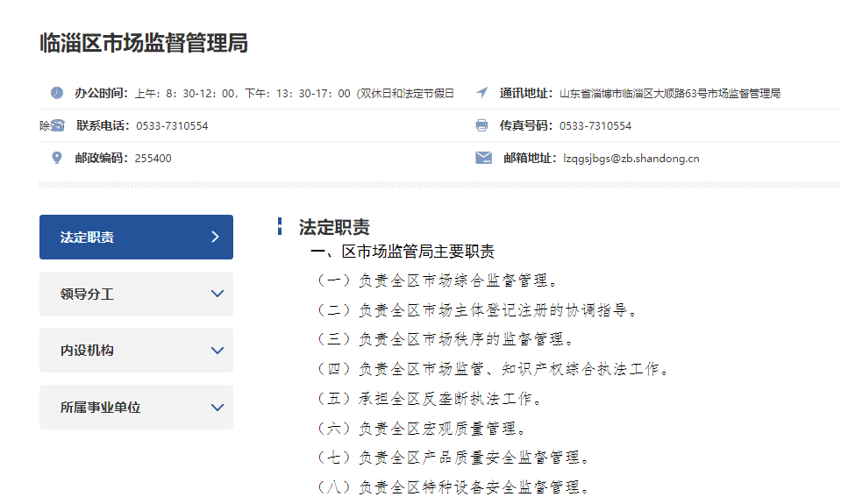The height and width of the screenshot is (504, 841).
Task: Click the location pin icon beside postal code
Action: click(57, 158)
